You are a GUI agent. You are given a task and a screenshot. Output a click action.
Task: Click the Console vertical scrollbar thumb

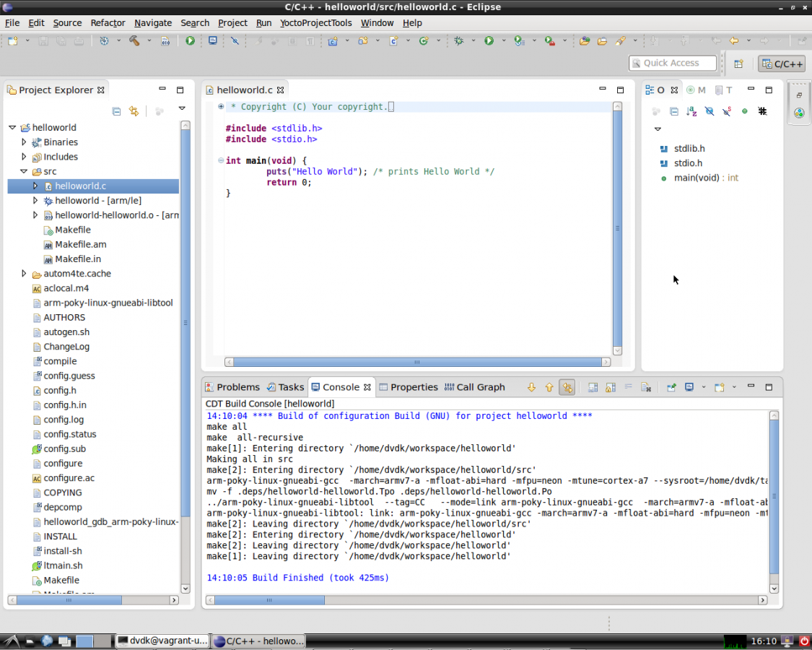(x=774, y=495)
